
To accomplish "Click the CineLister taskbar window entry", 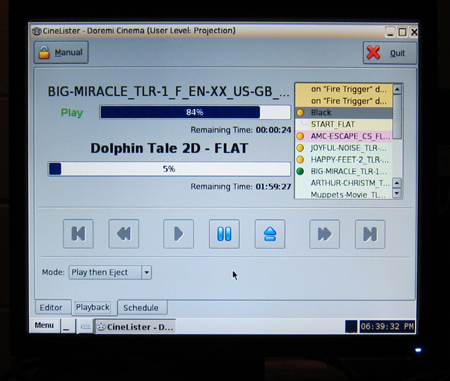I will click(x=136, y=327).
